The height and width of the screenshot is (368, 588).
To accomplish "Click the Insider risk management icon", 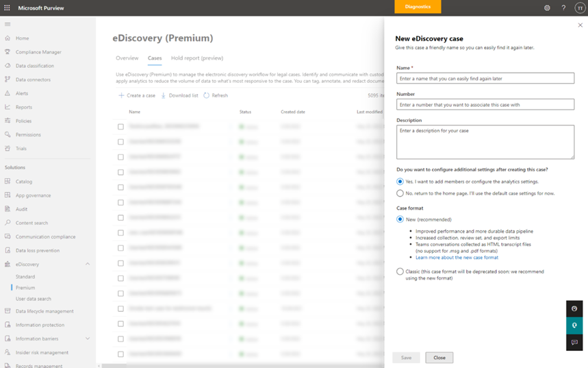I will coord(8,352).
